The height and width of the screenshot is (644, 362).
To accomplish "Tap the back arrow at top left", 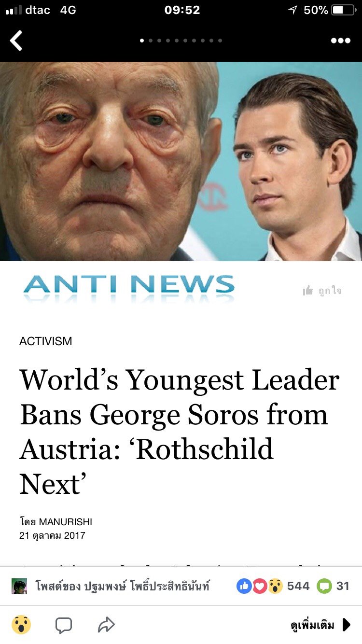I will coord(16,41).
